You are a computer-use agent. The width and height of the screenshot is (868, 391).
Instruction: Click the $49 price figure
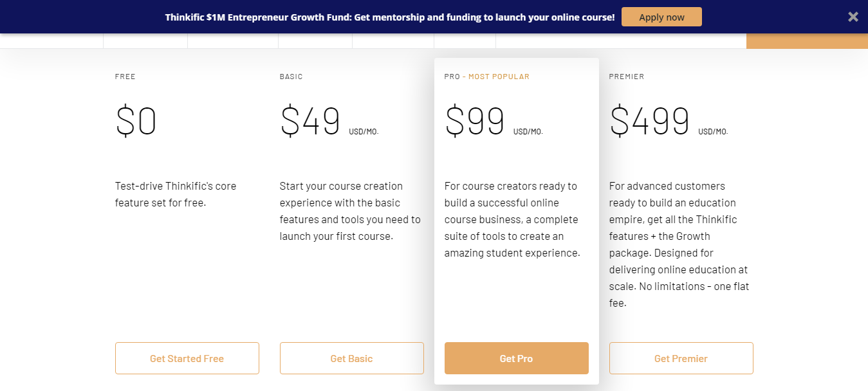pyautogui.click(x=310, y=122)
